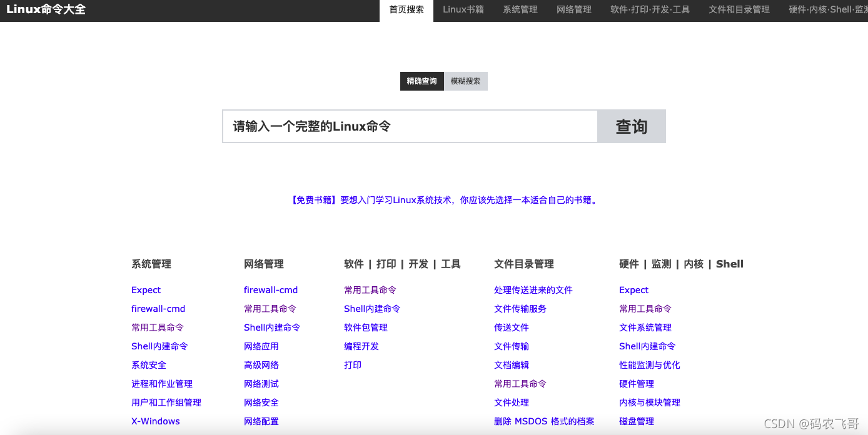Image resolution: width=868 pixels, height=435 pixels.
Task: Open the 网络测试 link
Action: pyautogui.click(x=261, y=384)
